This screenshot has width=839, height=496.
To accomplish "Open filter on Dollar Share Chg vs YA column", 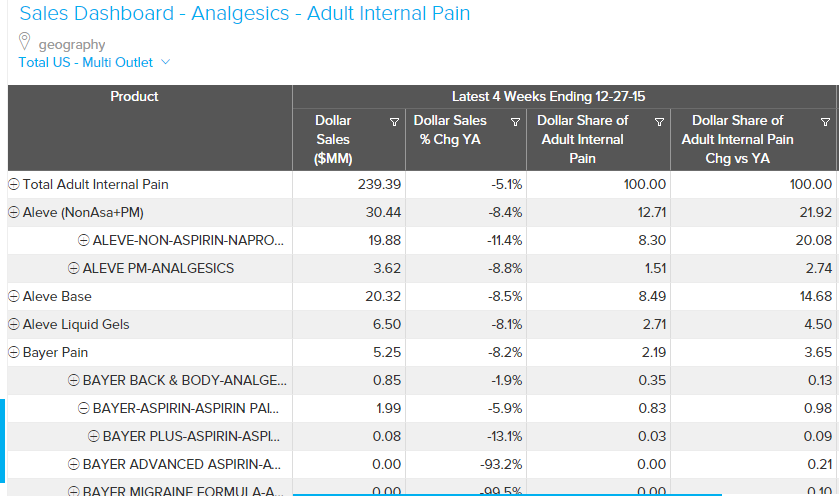I will coord(824,122).
